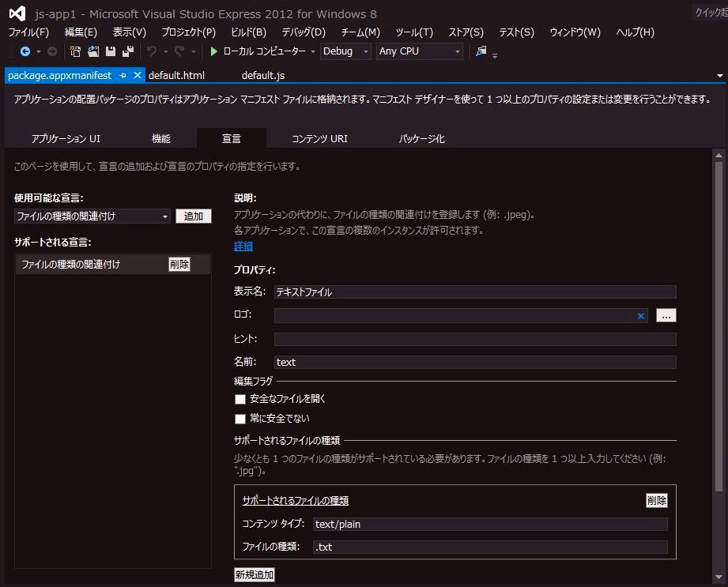Select the 宣言 tab
728x587 pixels.
coord(232,138)
